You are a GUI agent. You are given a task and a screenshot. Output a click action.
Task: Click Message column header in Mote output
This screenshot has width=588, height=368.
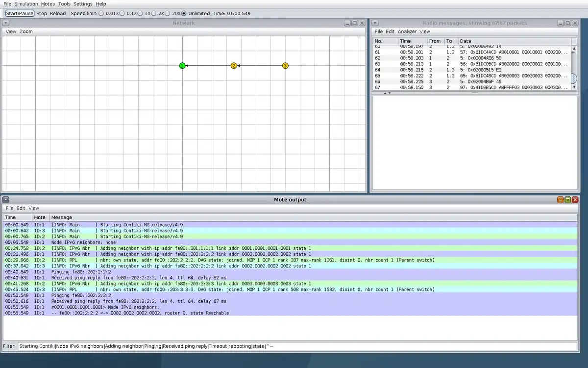(314, 217)
